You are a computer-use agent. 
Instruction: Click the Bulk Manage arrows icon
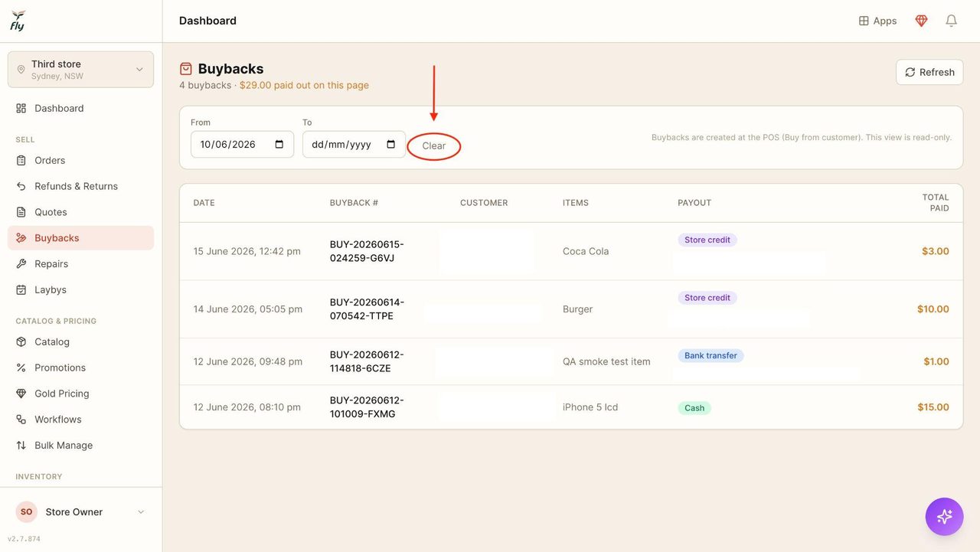(x=21, y=445)
